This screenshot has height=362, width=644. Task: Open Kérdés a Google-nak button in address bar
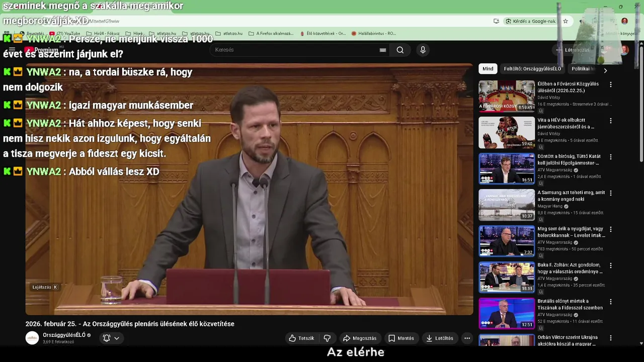tap(531, 21)
